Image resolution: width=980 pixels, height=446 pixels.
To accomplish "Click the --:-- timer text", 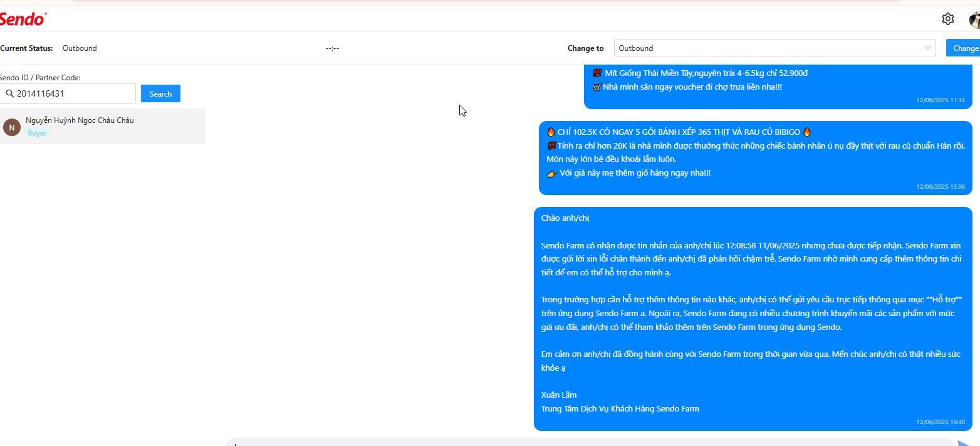I will click(x=332, y=48).
